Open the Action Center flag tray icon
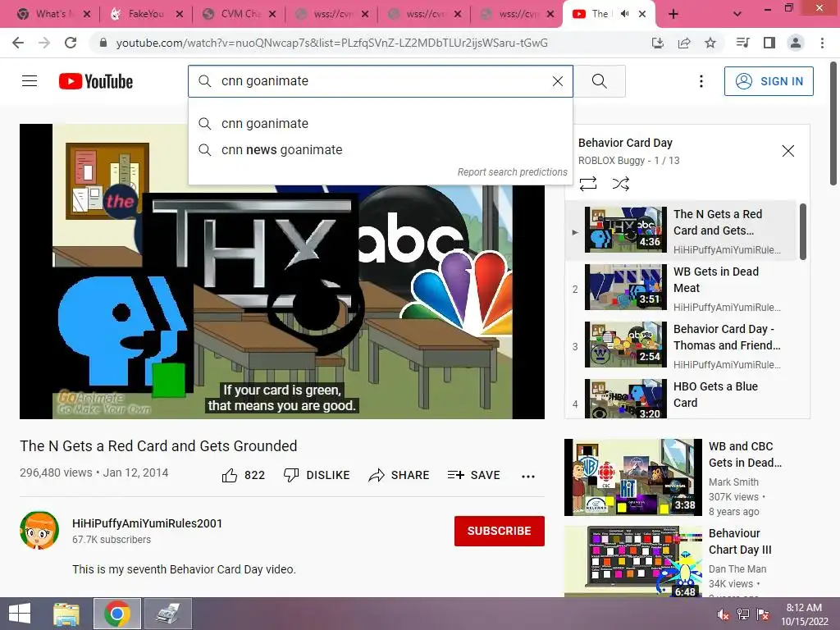This screenshot has width=840, height=630. [762, 614]
